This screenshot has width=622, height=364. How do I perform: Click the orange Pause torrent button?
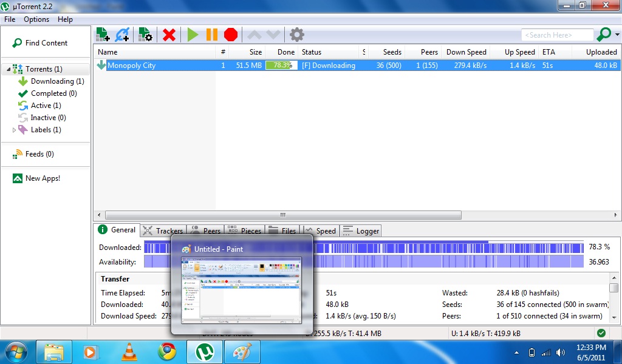point(212,35)
